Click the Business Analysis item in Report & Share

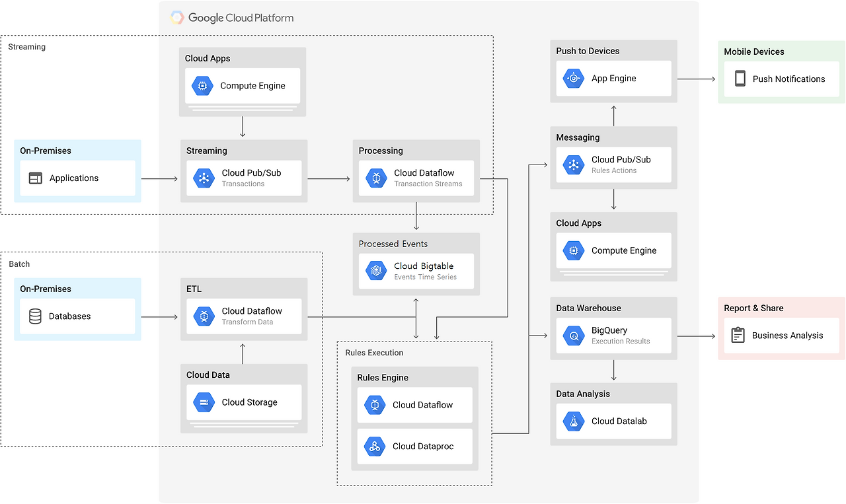(781, 336)
